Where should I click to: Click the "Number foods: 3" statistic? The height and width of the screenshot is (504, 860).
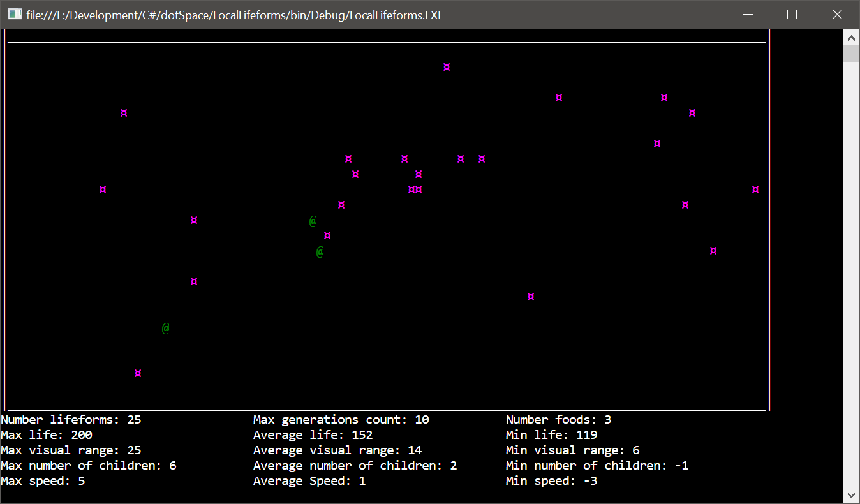[558, 420]
